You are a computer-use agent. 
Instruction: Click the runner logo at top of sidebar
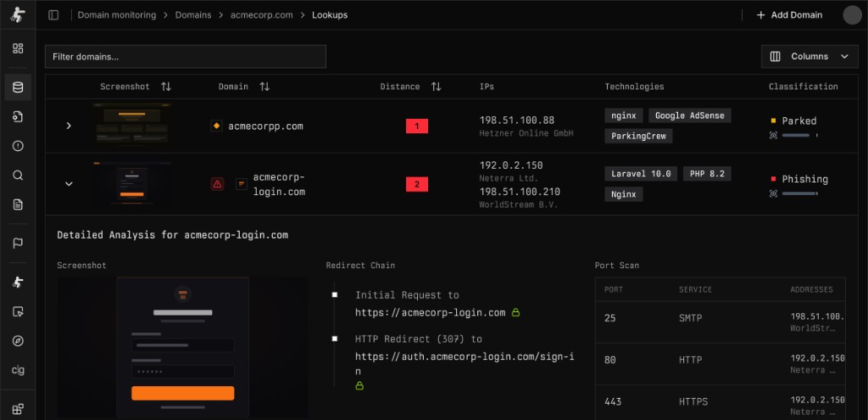[18, 14]
